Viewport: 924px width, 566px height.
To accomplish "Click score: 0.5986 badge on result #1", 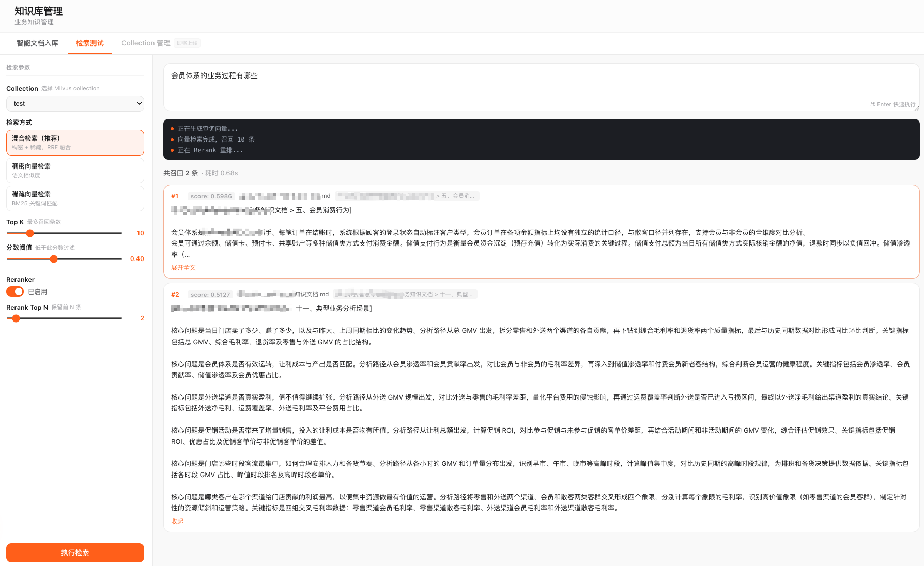I will pos(211,196).
